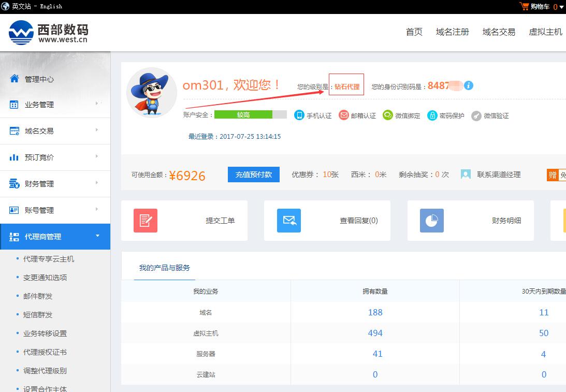Click the 手机认证 phone verification icon

[299, 115]
